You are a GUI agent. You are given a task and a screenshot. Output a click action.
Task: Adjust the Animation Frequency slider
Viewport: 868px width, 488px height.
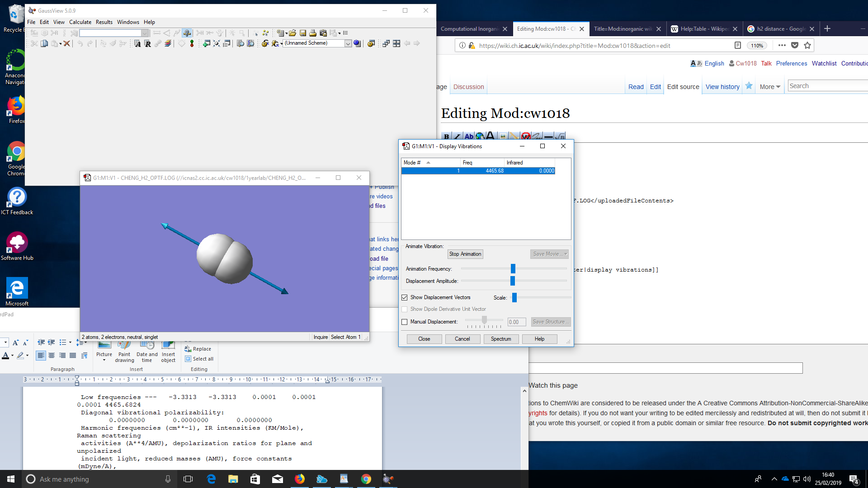click(513, 269)
